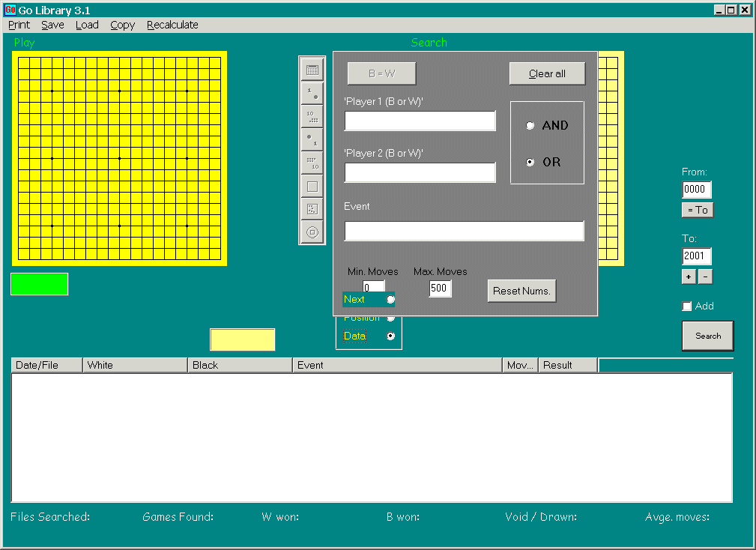This screenshot has width=756, height=550.
Task: Click the Event input field
Action: [x=464, y=231]
